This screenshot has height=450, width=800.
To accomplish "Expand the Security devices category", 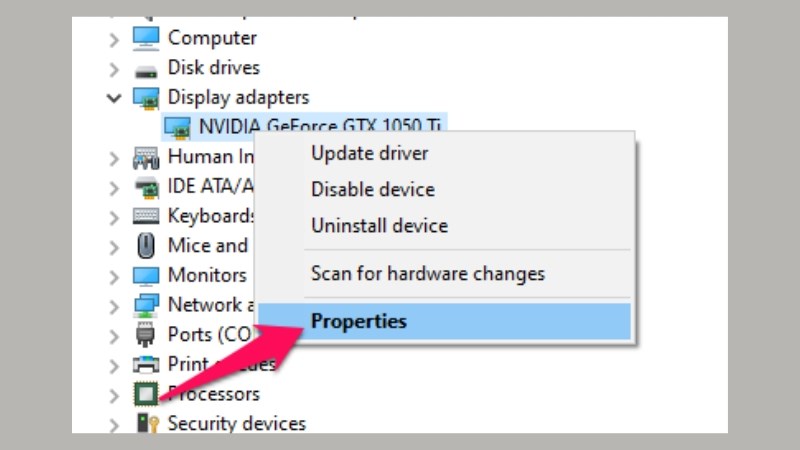I will 114,424.
